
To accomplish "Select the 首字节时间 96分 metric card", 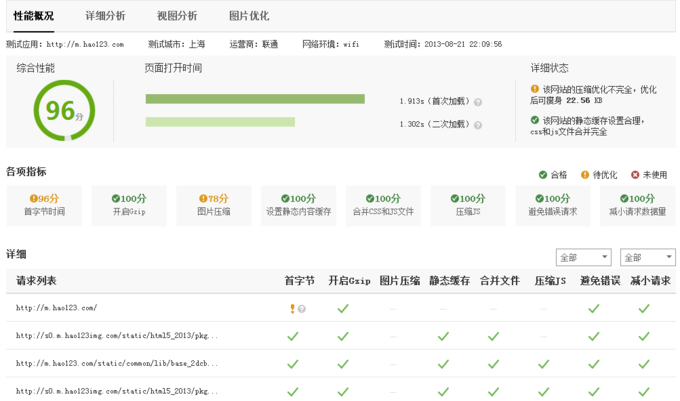I will 44,204.
